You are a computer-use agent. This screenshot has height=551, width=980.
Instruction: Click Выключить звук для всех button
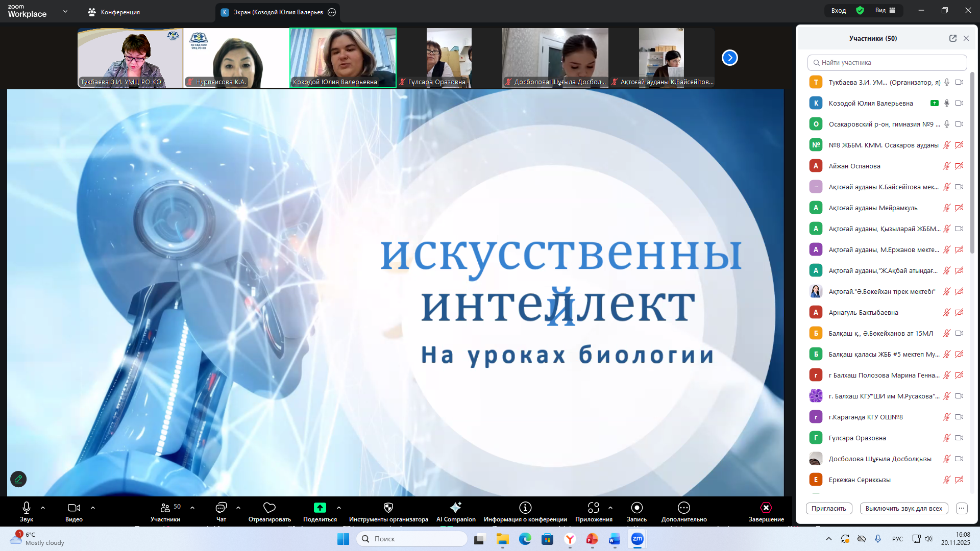click(x=903, y=508)
